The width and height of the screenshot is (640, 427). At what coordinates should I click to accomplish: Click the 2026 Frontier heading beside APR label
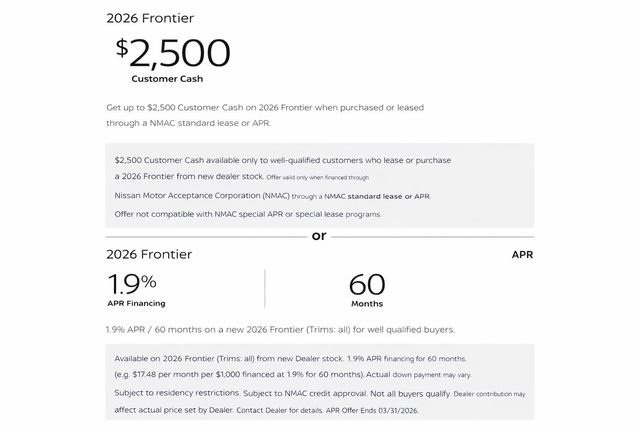[x=149, y=254]
